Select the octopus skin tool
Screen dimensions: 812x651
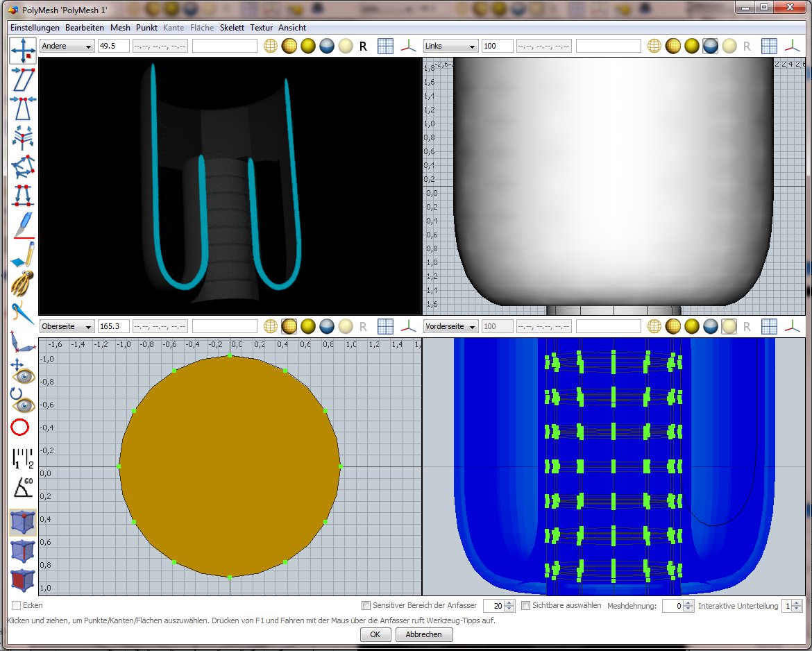tap(23, 282)
